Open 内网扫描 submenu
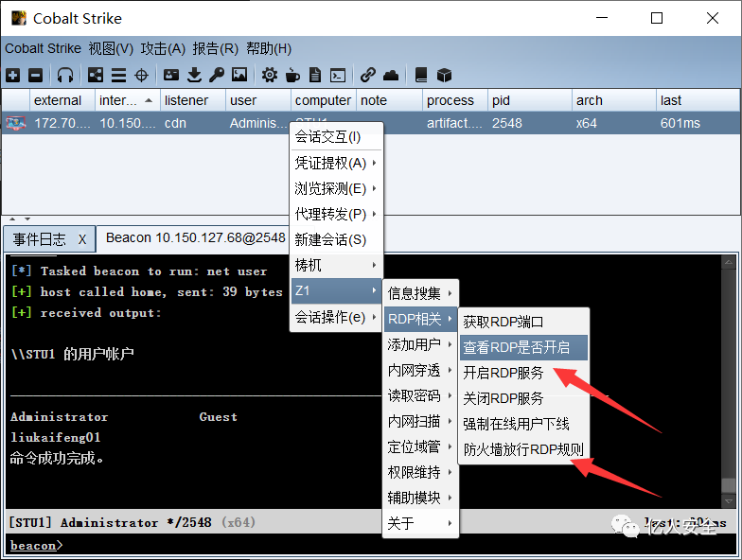The width and height of the screenshot is (742, 560). [x=420, y=421]
